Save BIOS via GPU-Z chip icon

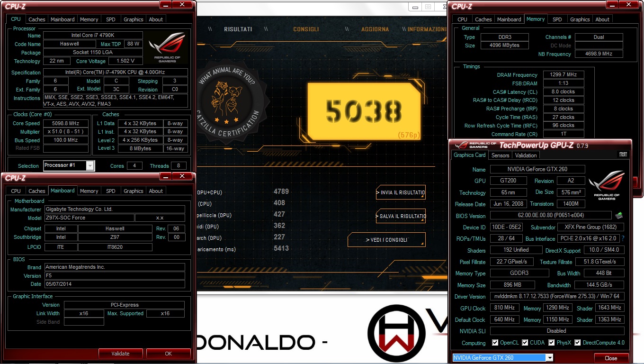pos(618,216)
